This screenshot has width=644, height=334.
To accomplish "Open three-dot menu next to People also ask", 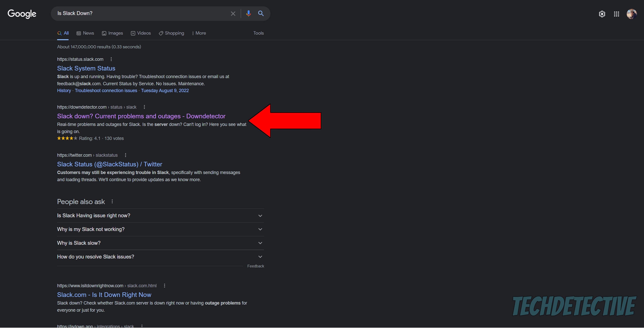I will (112, 202).
